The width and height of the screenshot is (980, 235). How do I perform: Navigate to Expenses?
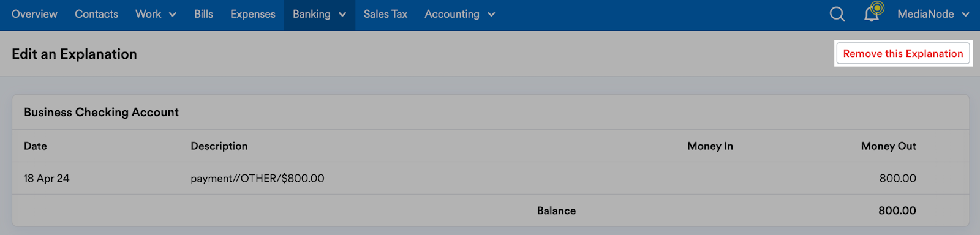coord(253,14)
